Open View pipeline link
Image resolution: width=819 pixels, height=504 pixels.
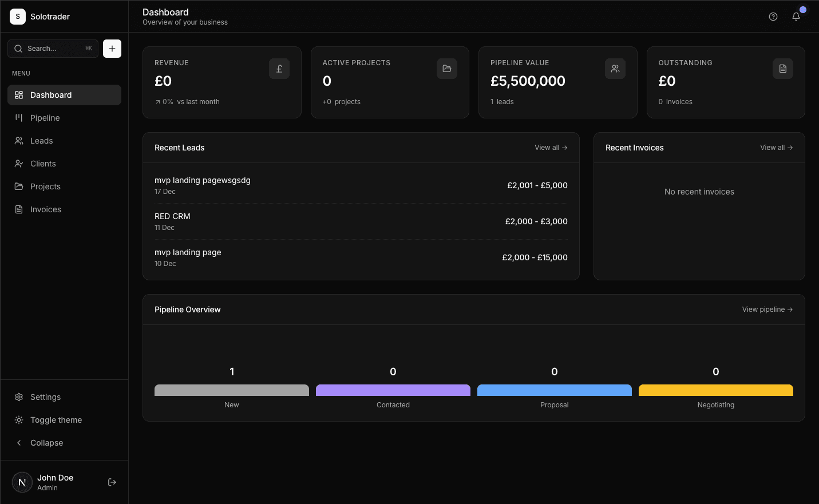(766, 309)
